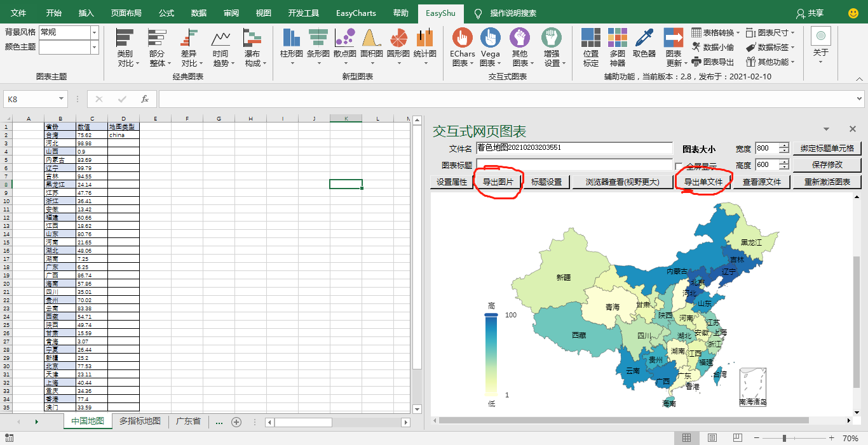Viewport: 868px width, 445px height.
Task: Open the 多指标地图 sheet tab
Action: pyautogui.click(x=140, y=422)
